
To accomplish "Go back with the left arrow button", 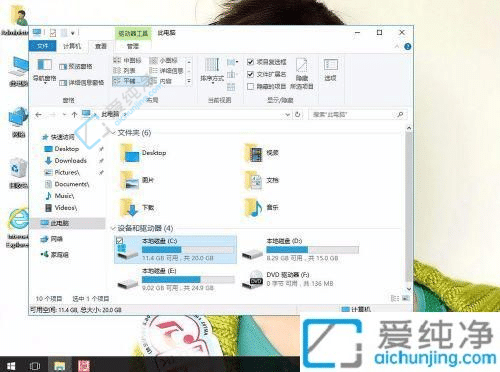I will [38, 115].
